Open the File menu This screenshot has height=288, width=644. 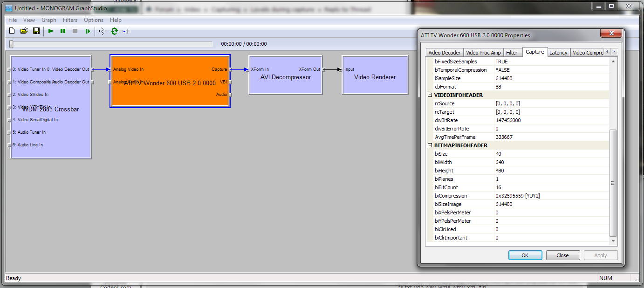click(13, 20)
